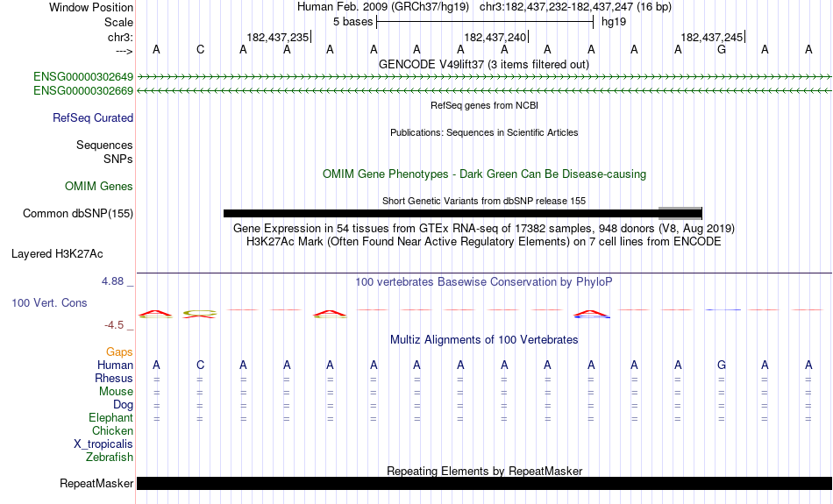The width and height of the screenshot is (833, 504).
Task: Click the gray dbSNP variant segment
Action: point(680,214)
